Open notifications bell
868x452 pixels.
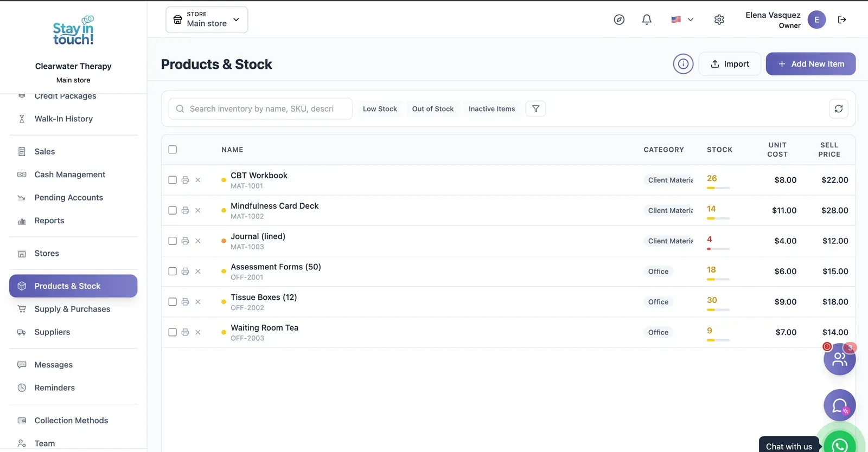click(647, 20)
